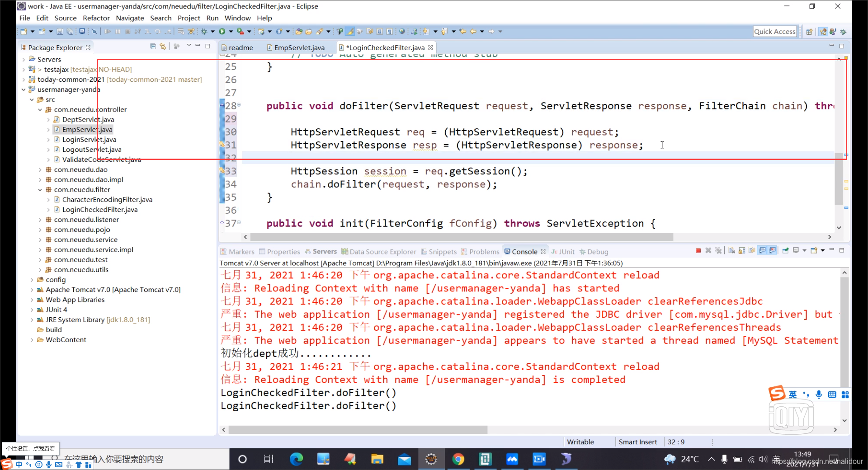Select CharacterEncodingFilter.java file
This screenshot has width=868, height=470.
click(x=107, y=200)
